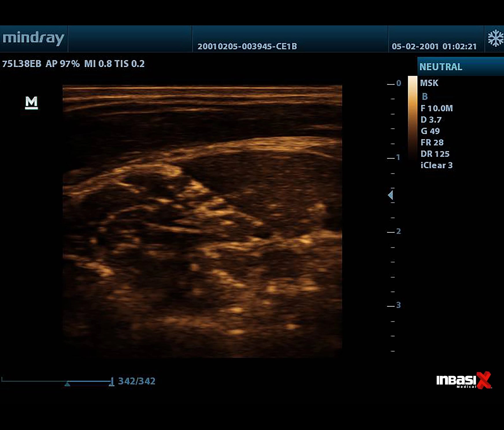
Task: Click the focus position triangle on the depth scale
Action: click(390, 195)
